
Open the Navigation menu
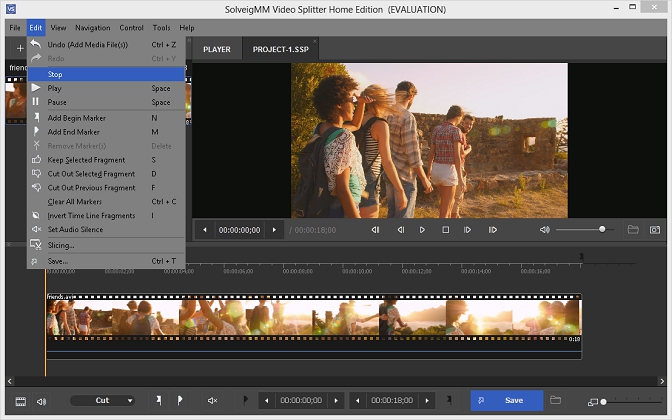coord(93,28)
